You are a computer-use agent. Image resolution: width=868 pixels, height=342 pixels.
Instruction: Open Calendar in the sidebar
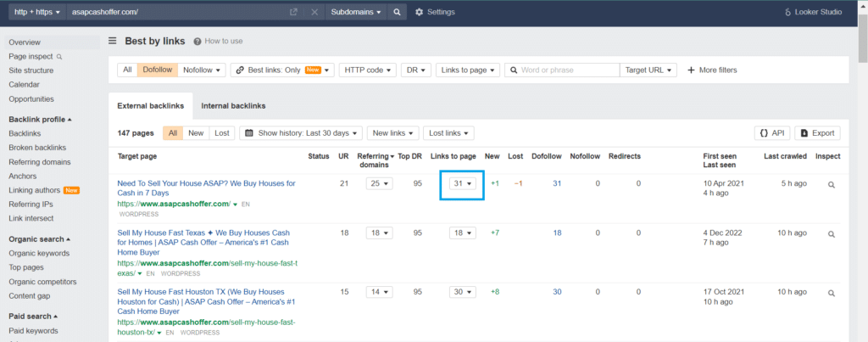24,85
